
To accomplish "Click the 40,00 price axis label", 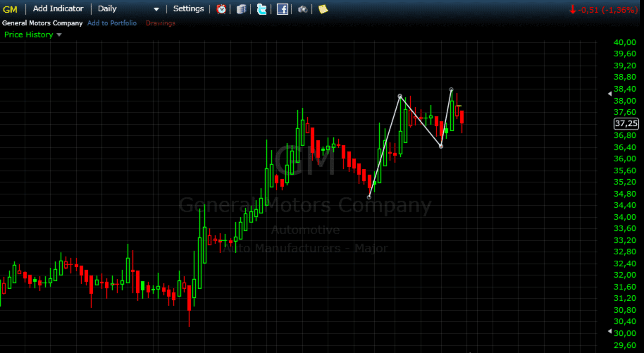I will pos(625,42).
